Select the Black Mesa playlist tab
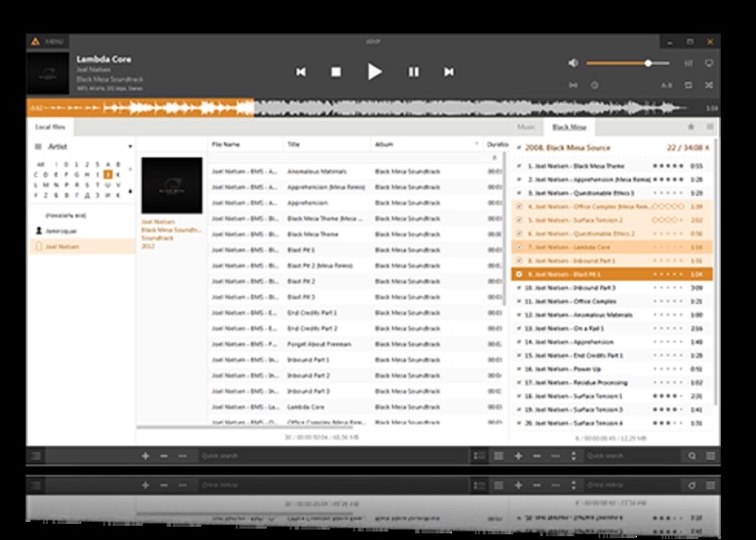This screenshot has width=756, height=540. coord(570,127)
